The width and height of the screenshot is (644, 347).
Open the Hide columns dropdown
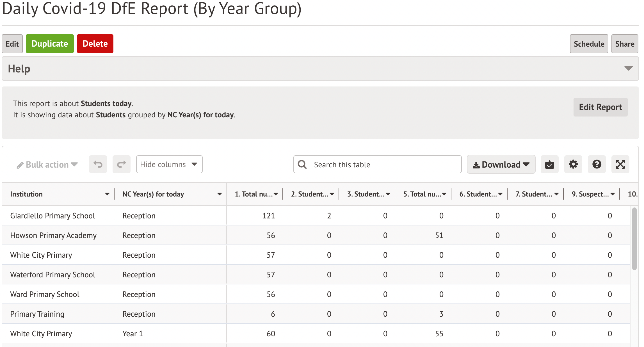tap(169, 164)
